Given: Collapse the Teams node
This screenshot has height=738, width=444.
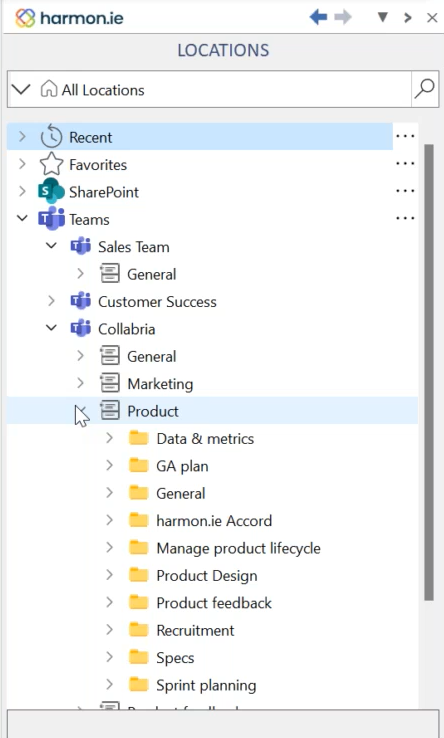Looking at the screenshot, I should point(22,218).
